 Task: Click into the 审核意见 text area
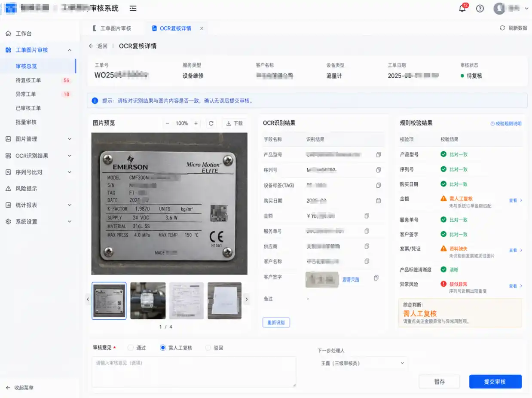[x=194, y=372]
